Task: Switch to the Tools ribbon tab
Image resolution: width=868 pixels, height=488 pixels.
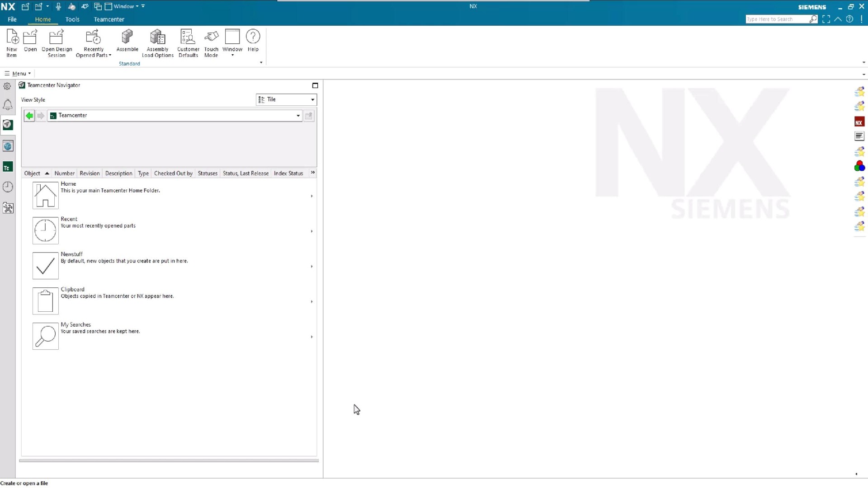Action: [72, 19]
